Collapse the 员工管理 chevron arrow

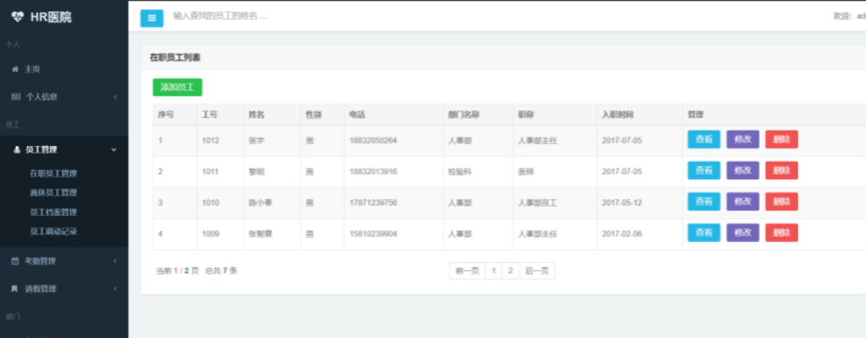point(114,150)
